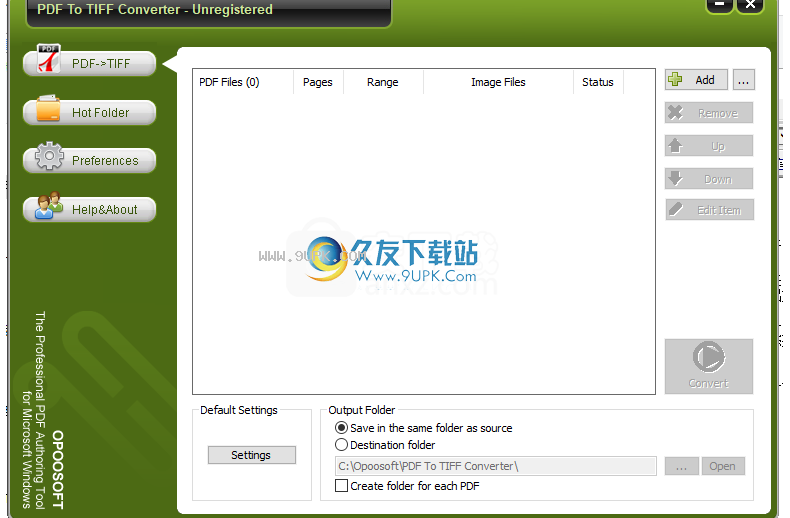Sort by the PDF Files column header
This screenshot has width=790, height=518.
point(243,82)
